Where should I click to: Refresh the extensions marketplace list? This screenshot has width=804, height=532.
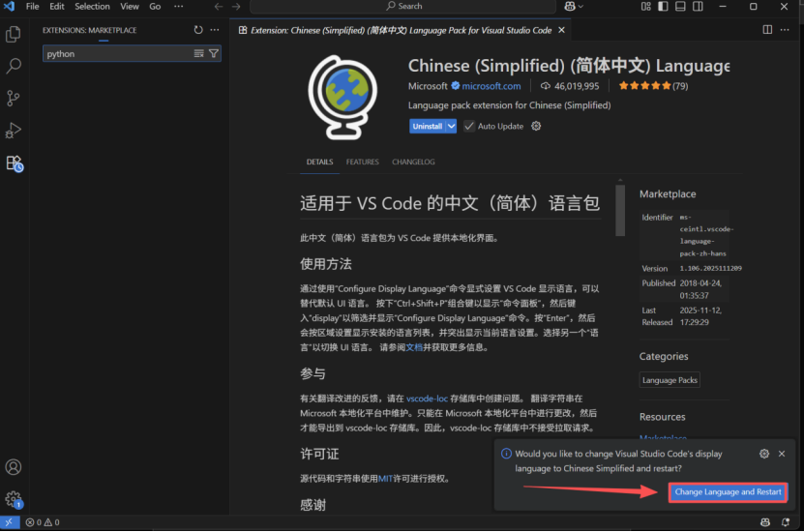(x=198, y=30)
